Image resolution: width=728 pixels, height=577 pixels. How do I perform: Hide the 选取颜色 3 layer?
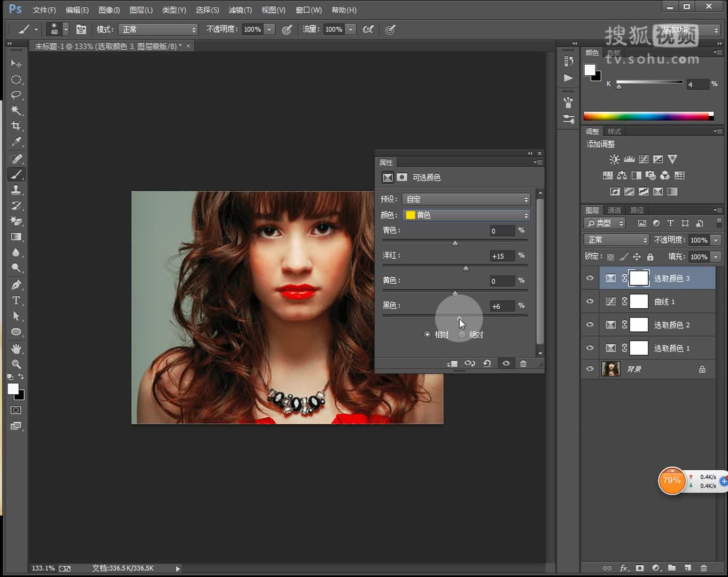590,278
